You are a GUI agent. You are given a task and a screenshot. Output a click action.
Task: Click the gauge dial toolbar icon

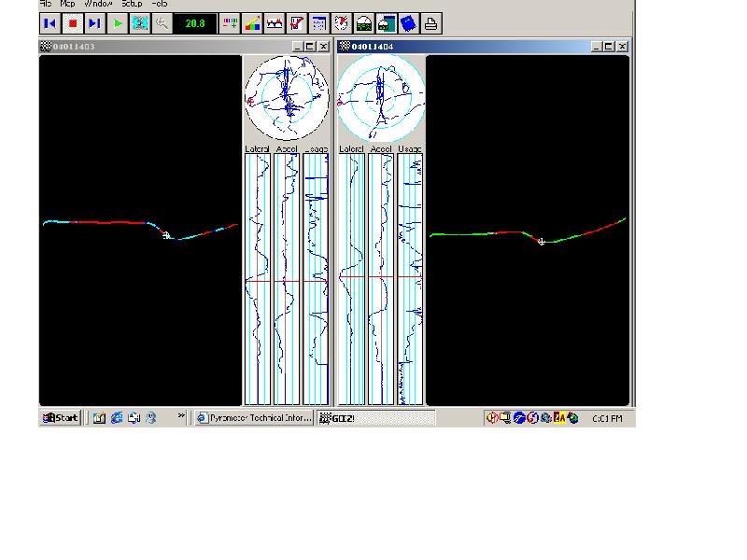click(364, 23)
